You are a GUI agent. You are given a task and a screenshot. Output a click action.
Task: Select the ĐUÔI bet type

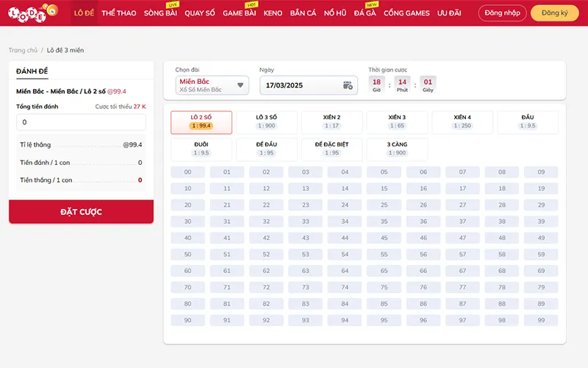click(201, 149)
